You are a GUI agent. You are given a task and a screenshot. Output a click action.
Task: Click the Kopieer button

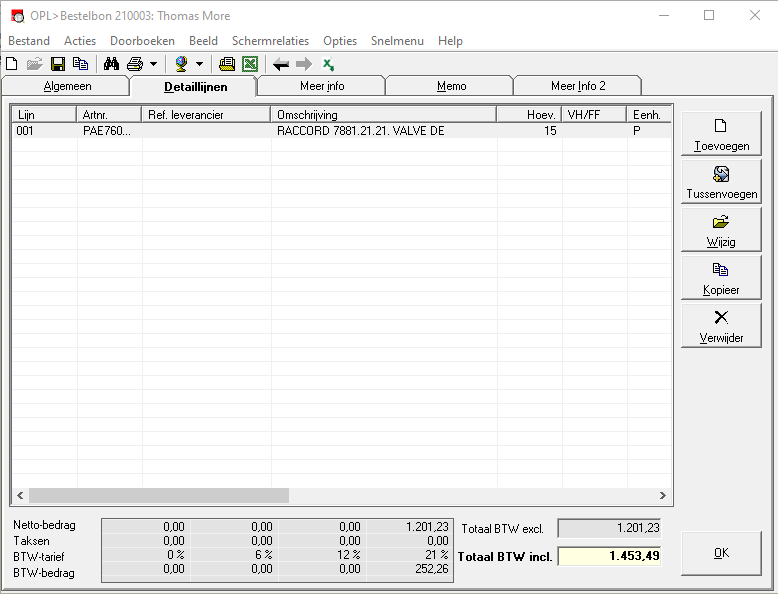point(721,277)
